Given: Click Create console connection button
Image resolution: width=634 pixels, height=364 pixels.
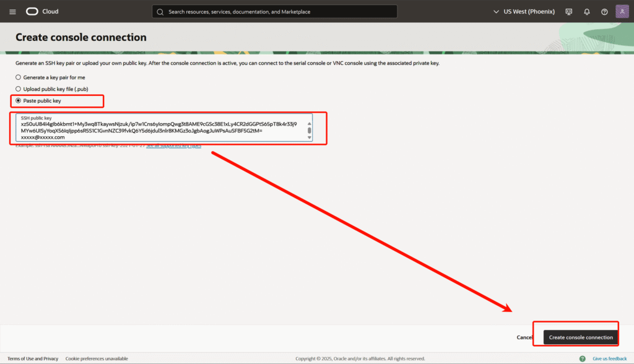Looking at the screenshot, I should click(580, 337).
